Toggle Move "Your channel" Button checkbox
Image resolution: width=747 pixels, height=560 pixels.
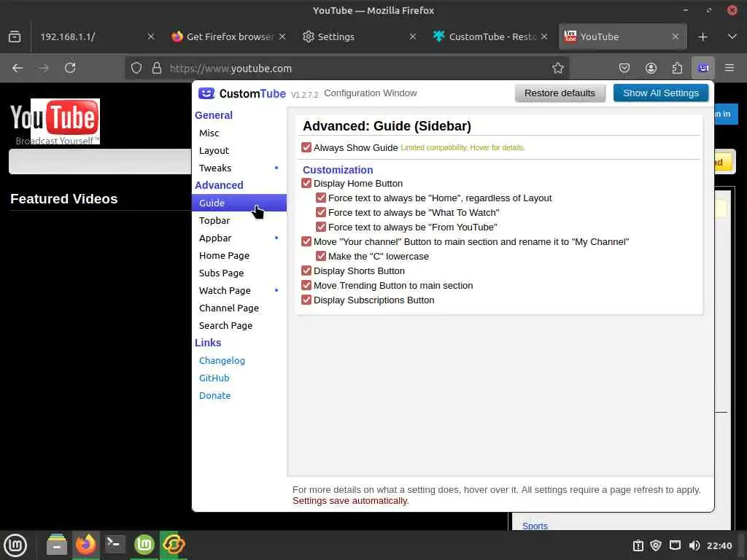pos(306,242)
